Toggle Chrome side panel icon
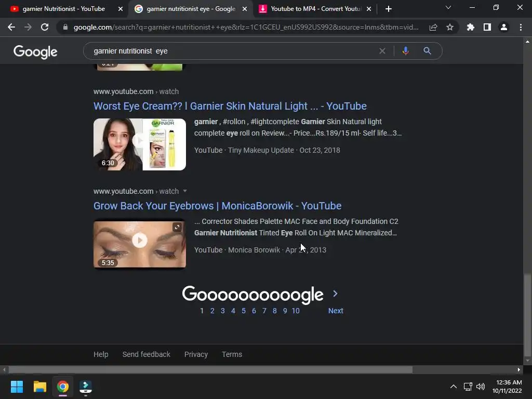The height and width of the screenshot is (399, 532). click(x=487, y=27)
